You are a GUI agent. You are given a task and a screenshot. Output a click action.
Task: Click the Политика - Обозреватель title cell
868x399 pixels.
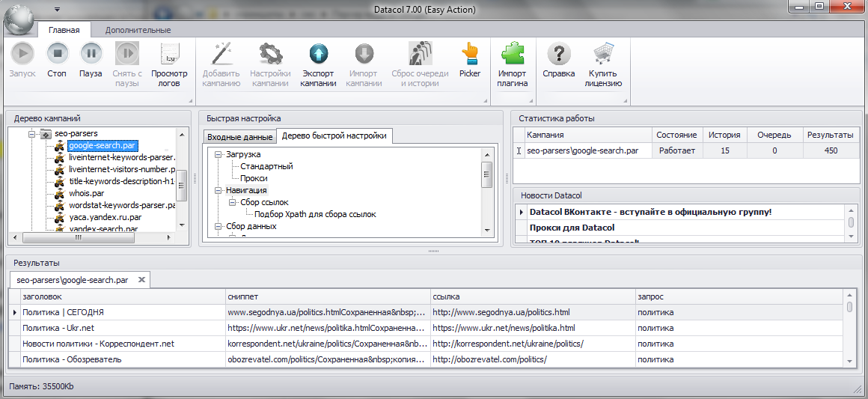[123, 359]
